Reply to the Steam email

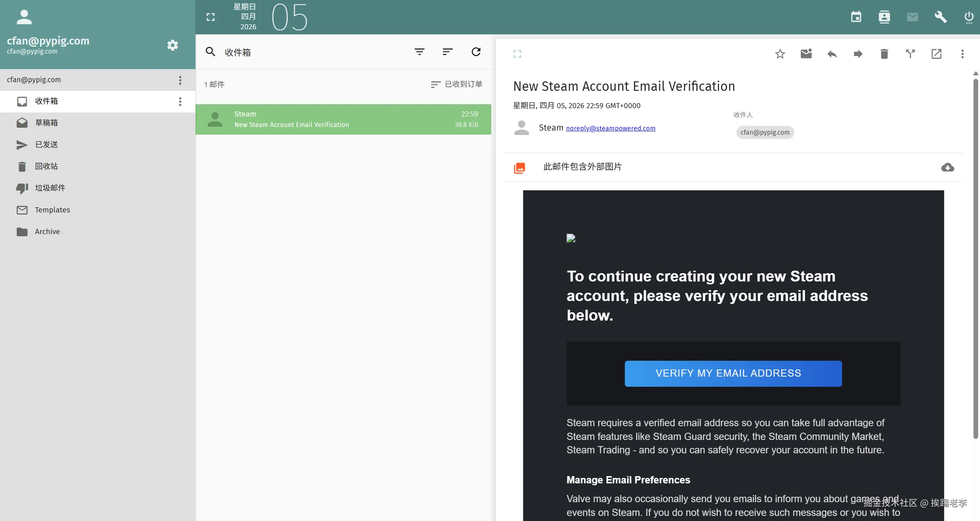pyautogui.click(x=832, y=54)
